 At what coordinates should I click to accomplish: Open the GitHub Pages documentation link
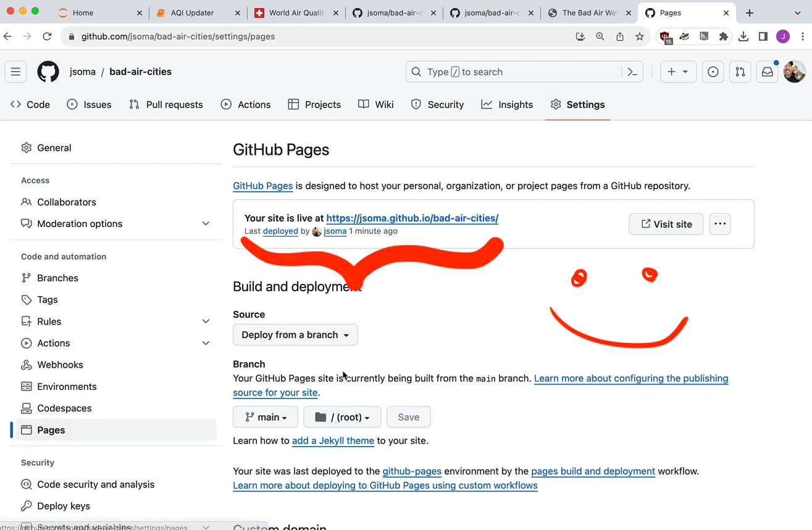click(x=262, y=186)
